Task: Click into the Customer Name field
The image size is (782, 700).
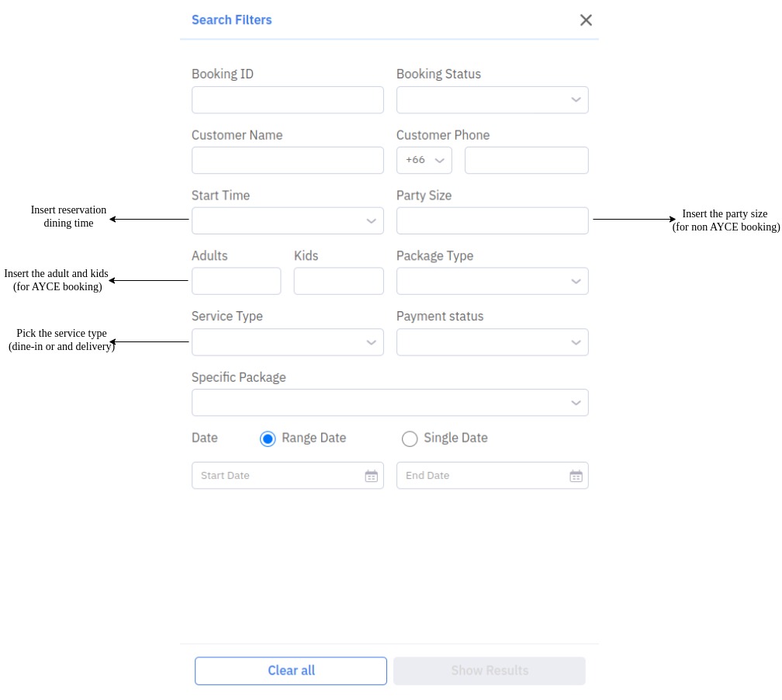Action: [x=287, y=160]
